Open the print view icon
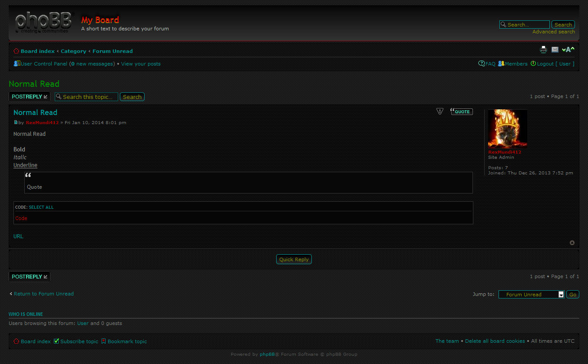This screenshot has width=588, height=364. [x=543, y=49]
